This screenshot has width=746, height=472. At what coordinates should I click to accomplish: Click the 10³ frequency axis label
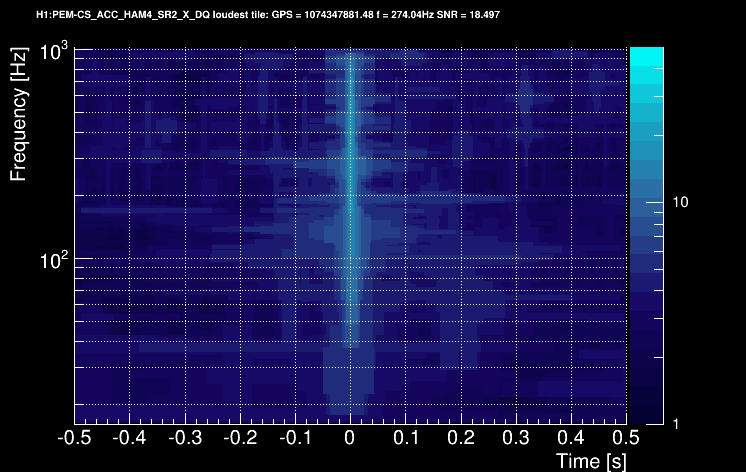pyautogui.click(x=53, y=51)
